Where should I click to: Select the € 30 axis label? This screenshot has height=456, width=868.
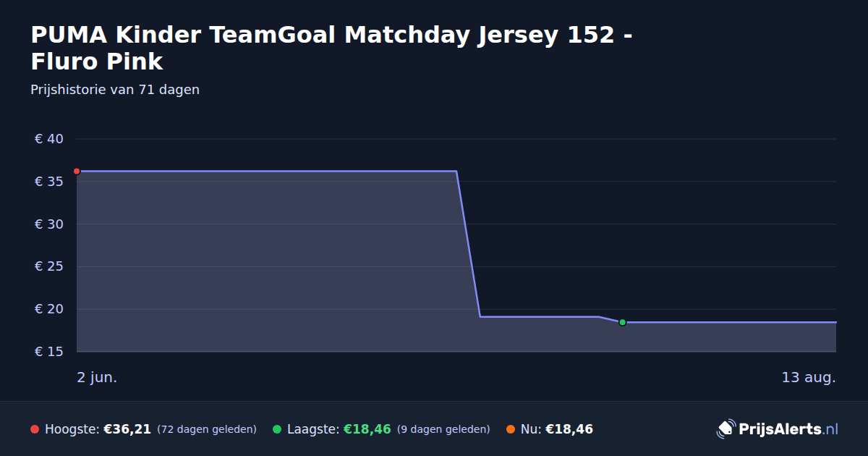(x=49, y=224)
